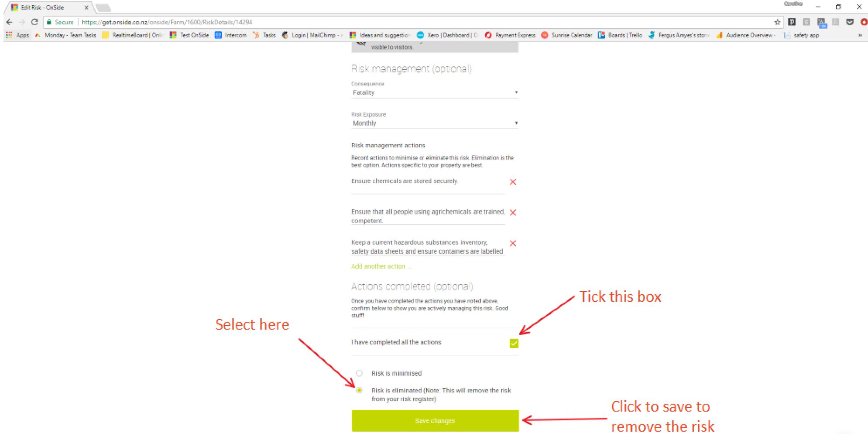Remove the 'Ensure chemicals are stored securely' action

coord(513,182)
